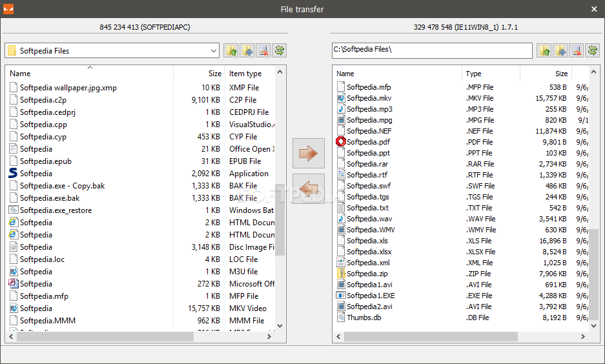Viewport: 605px width, 364px height.
Task: Select the Softpedia.pdf file icon
Action: [341, 142]
